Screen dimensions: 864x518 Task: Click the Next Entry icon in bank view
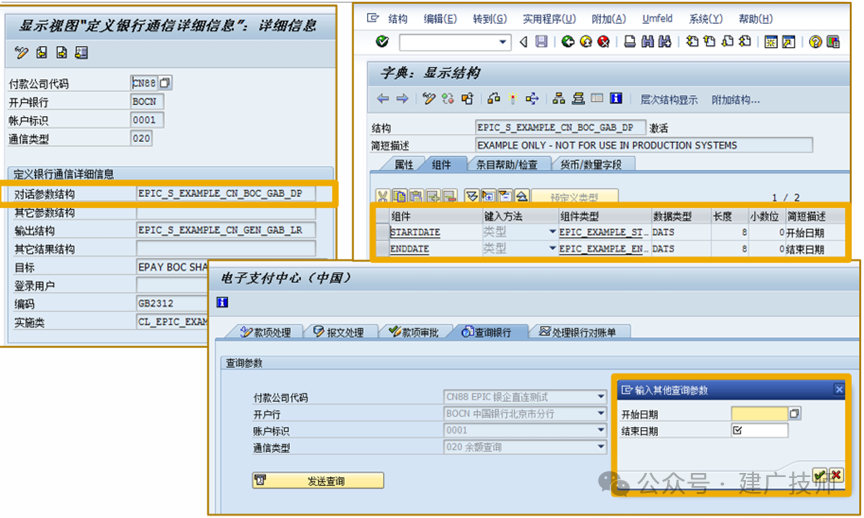coord(61,53)
